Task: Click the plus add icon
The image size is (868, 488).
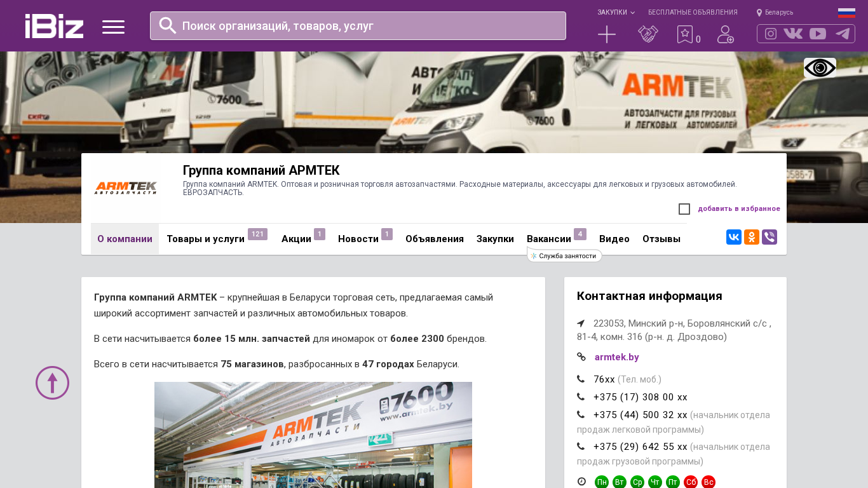Action: coord(607,34)
